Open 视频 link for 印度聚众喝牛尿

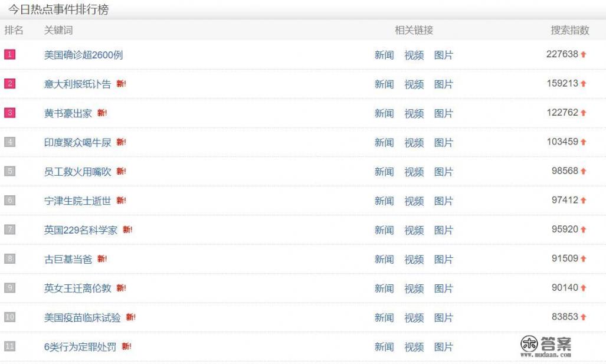pyautogui.click(x=414, y=143)
